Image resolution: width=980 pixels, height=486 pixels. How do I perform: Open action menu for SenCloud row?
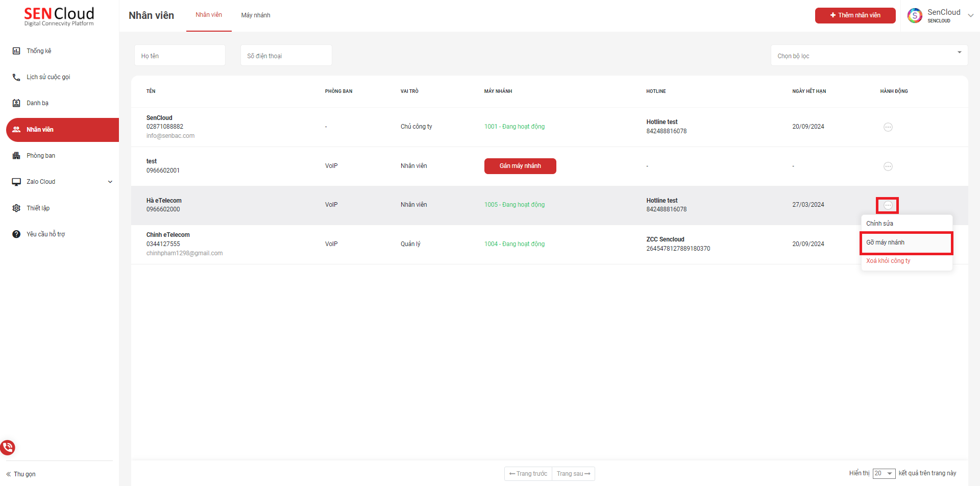click(x=888, y=127)
